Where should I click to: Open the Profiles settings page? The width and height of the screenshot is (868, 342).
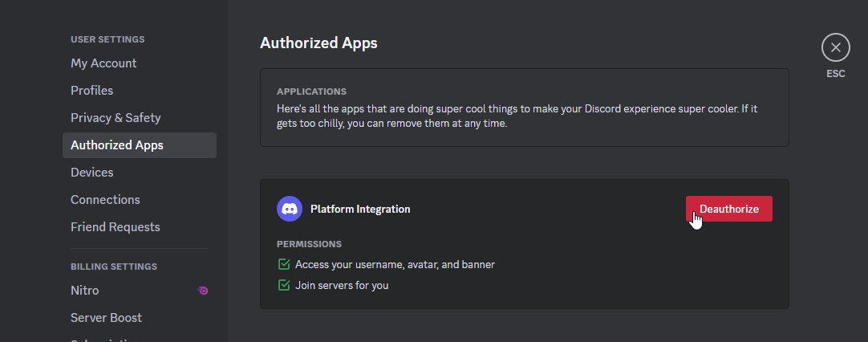pos(140,91)
